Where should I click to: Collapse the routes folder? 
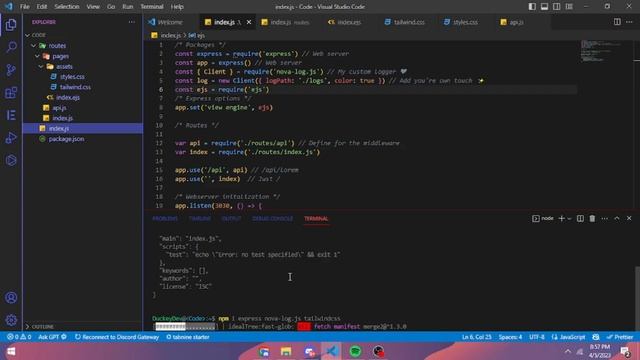click(33, 46)
